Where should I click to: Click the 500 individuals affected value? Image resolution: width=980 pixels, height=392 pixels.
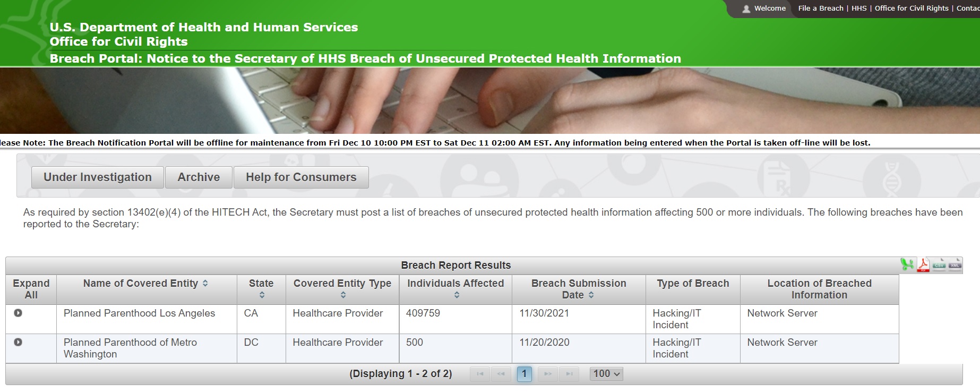pyautogui.click(x=415, y=343)
